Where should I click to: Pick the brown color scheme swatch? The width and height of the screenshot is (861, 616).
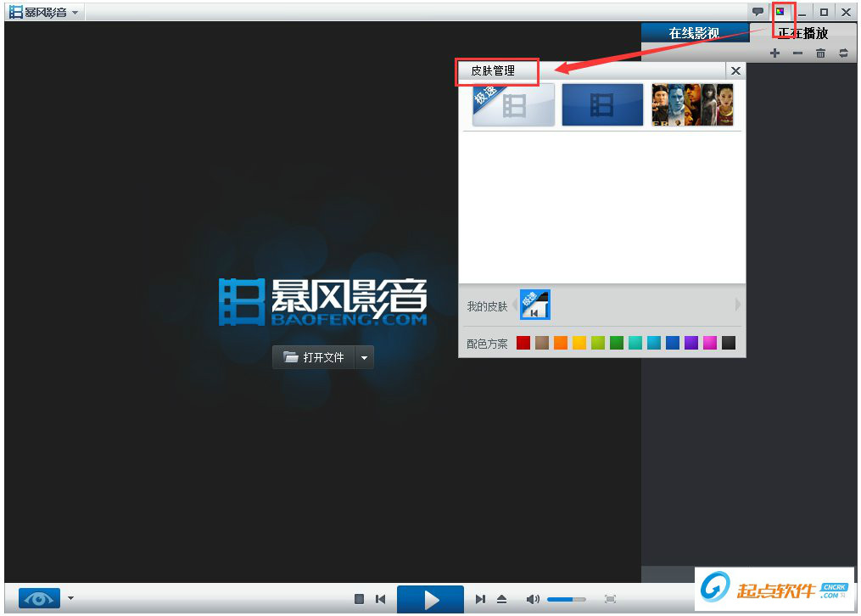point(542,343)
